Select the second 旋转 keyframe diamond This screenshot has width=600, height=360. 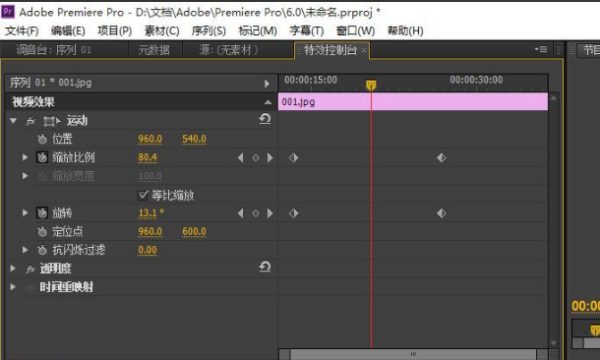coord(442,213)
